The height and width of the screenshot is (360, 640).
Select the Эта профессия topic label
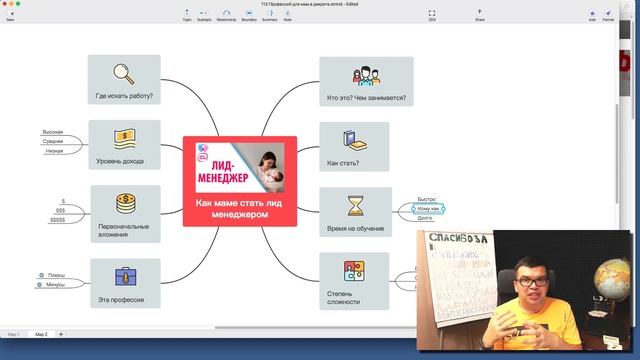121,300
